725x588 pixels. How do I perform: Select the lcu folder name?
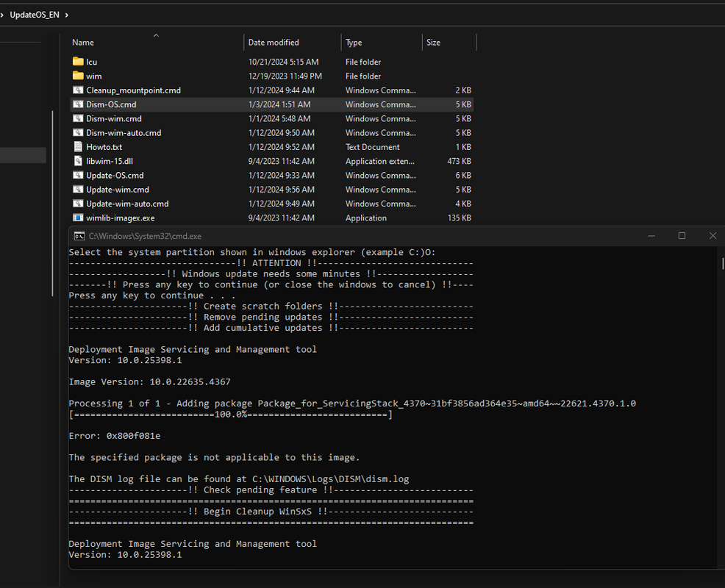tap(92, 62)
